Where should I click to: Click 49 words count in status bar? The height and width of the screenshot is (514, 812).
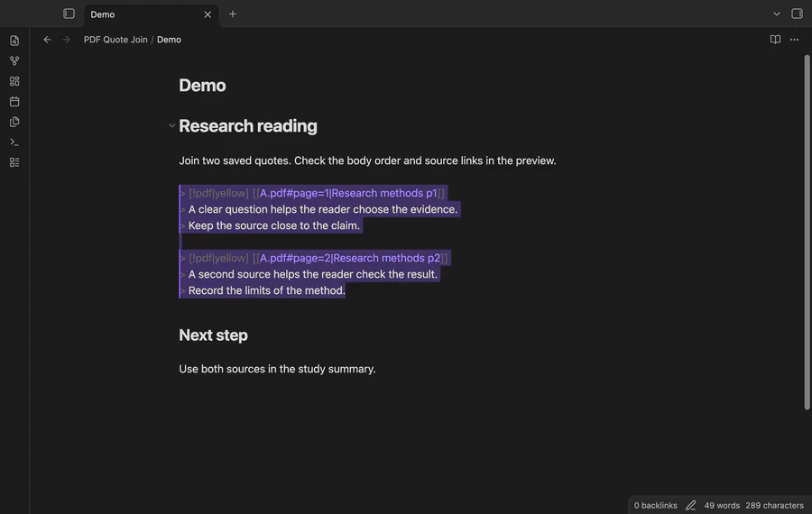pos(722,505)
